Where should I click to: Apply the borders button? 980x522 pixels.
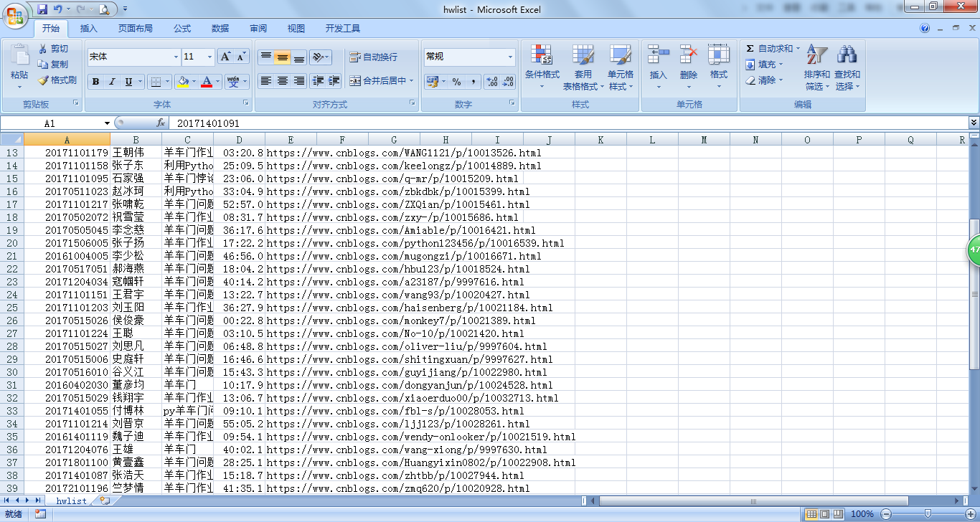(156, 82)
